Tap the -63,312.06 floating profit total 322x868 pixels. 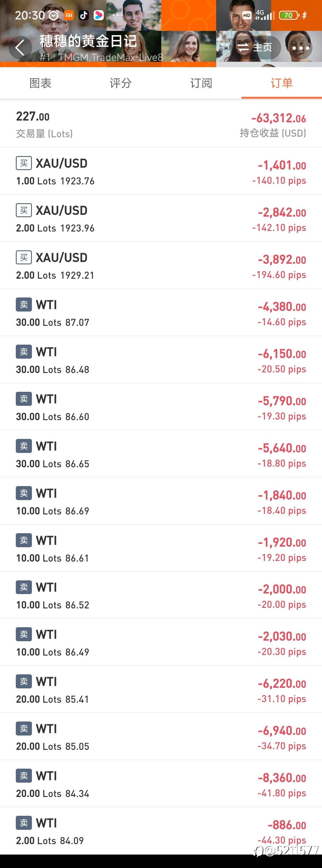point(278,118)
